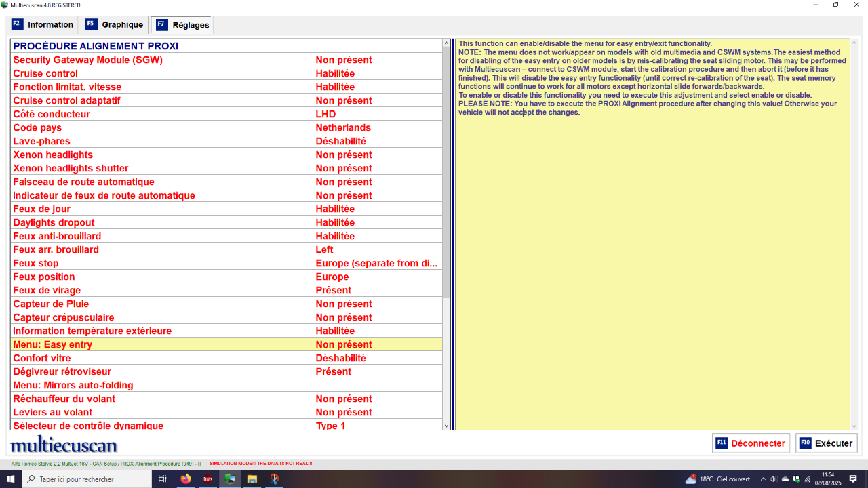Screen dimensions: 868x488
Task: Select the Feux de virage row
Action: coord(226,290)
